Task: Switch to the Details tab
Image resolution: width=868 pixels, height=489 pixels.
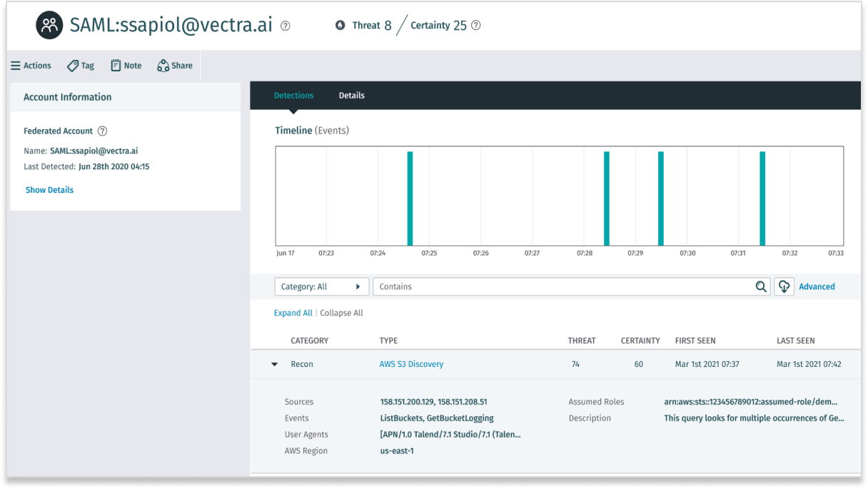Action: [351, 94]
